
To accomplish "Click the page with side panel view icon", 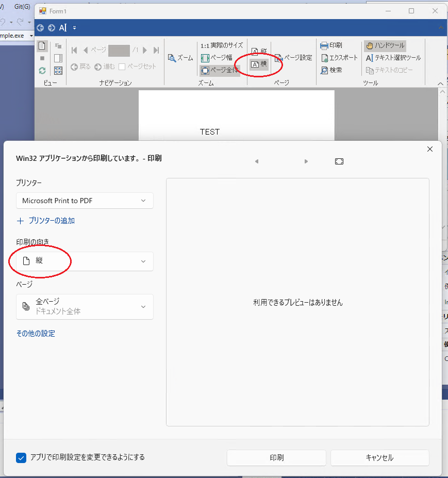I will 58,58.
